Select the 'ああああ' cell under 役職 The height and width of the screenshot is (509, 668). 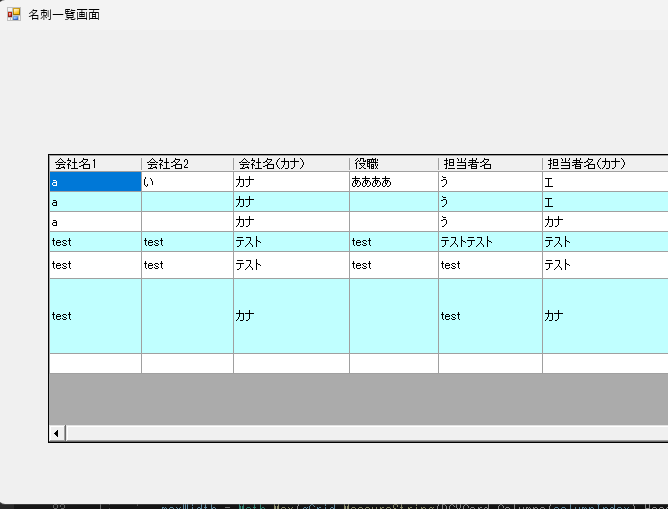pyautogui.click(x=394, y=182)
